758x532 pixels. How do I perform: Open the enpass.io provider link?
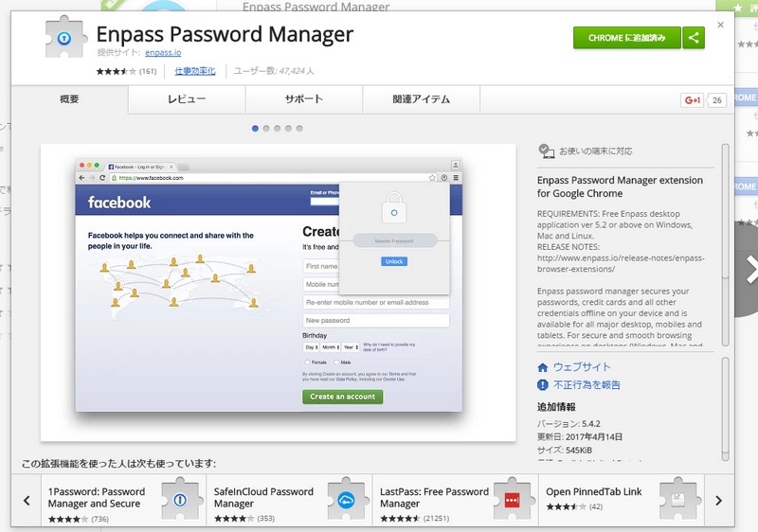[x=163, y=53]
